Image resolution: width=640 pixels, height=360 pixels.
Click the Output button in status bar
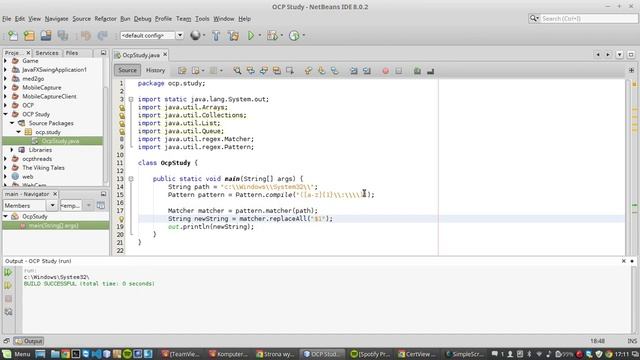tap(29, 341)
